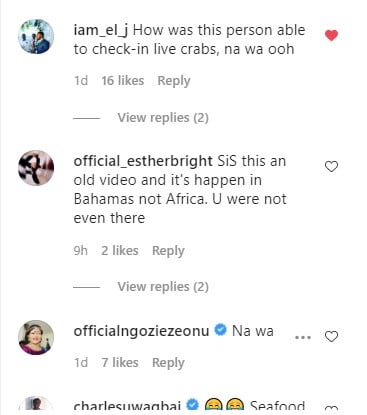Reply to officialngoziezeonu's comment
Screen dimensions: 367x415
[x=168, y=363]
